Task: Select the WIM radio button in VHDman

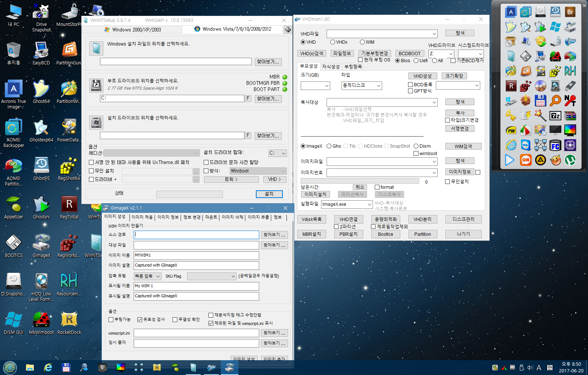Action: (x=367, y=42)
